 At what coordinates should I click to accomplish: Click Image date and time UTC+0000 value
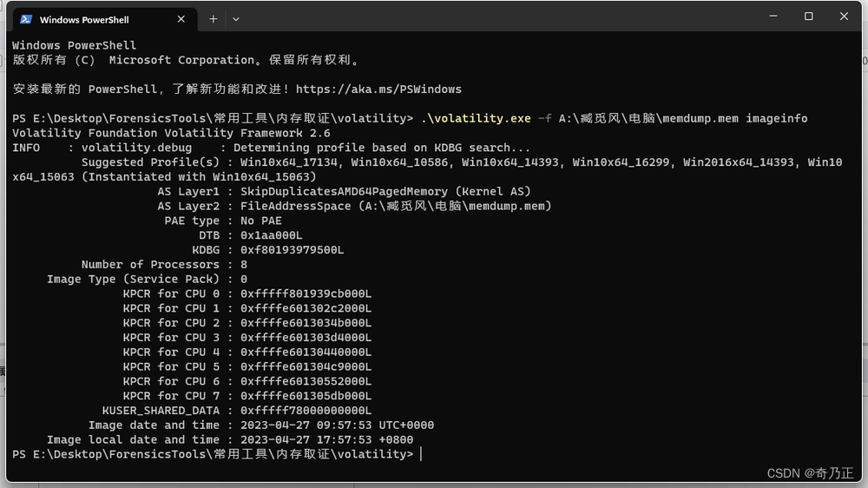click(x=337, y=425)
